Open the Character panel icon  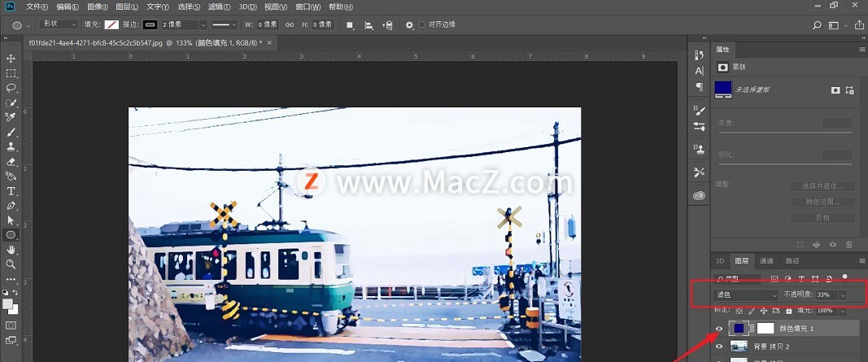click(699, 71)
